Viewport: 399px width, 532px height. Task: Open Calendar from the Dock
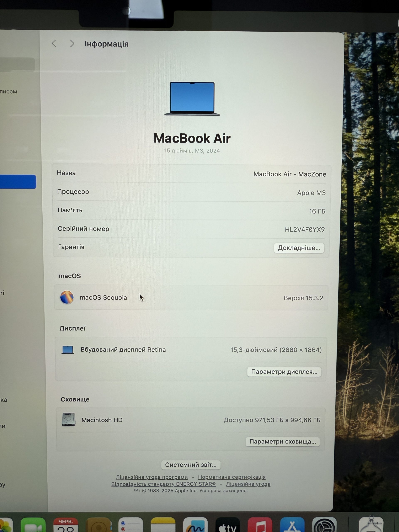click(x=66, y=525)
